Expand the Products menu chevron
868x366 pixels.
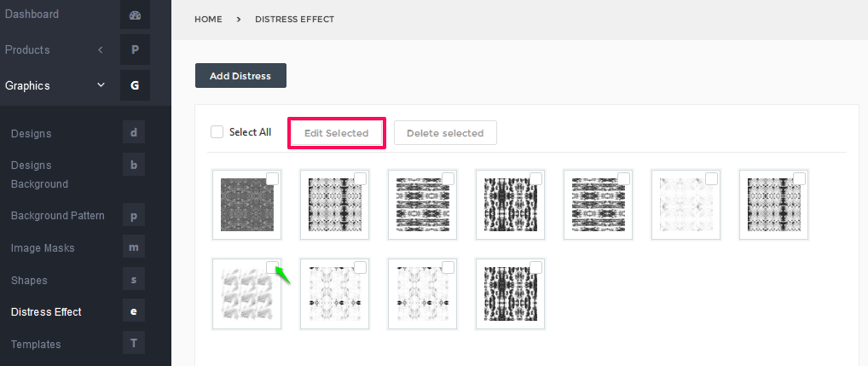point(101,49)
